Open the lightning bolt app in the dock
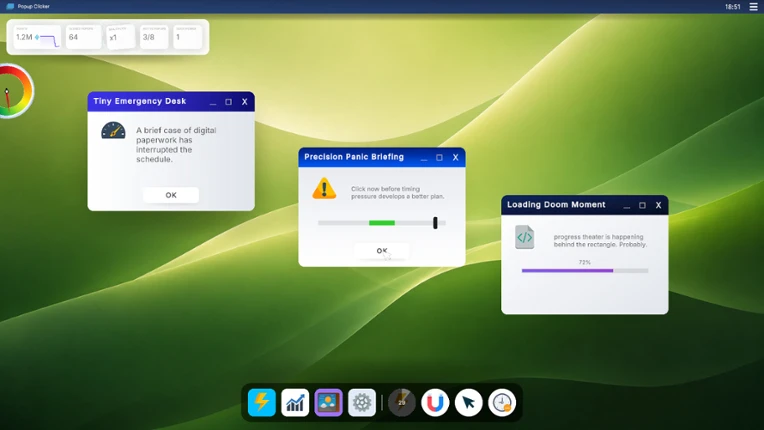 [x=262, y=402]
